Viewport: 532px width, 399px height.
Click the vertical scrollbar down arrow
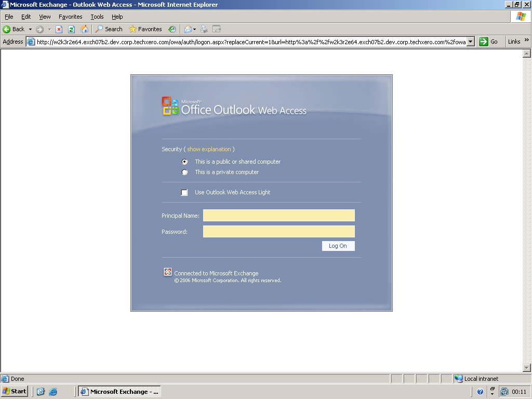[526, 368]
